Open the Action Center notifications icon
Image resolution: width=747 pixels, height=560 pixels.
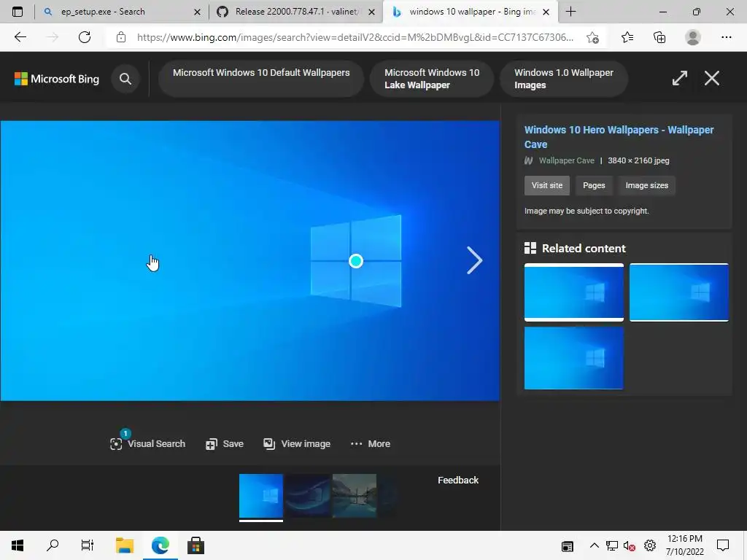point(723,545)
